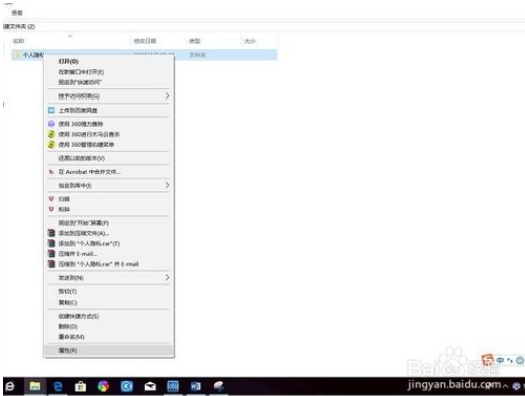Screen dimensions: 525x396
Task: Click the 文件夹 type cell of selected row
Action: [198, 55]
